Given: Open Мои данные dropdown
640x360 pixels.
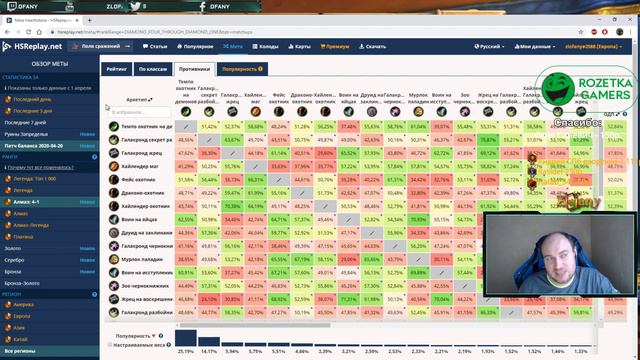Looking at the screenshot, I should [535, 47].
